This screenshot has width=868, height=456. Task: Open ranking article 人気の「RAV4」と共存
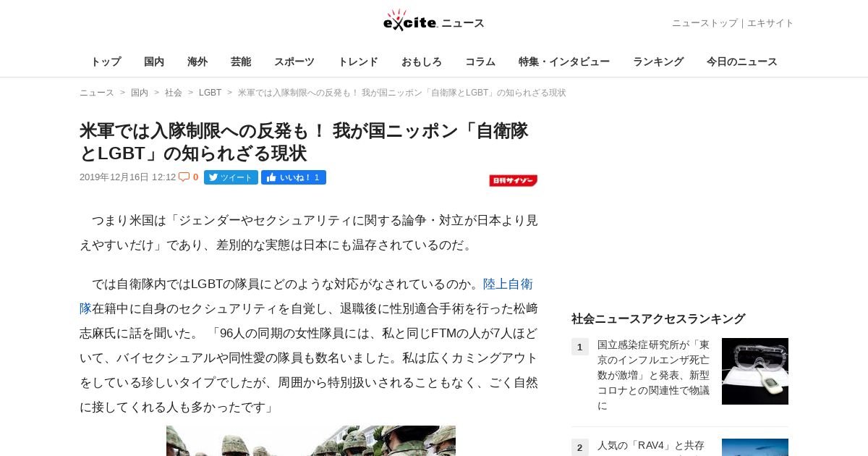click(x=651, y=445)
